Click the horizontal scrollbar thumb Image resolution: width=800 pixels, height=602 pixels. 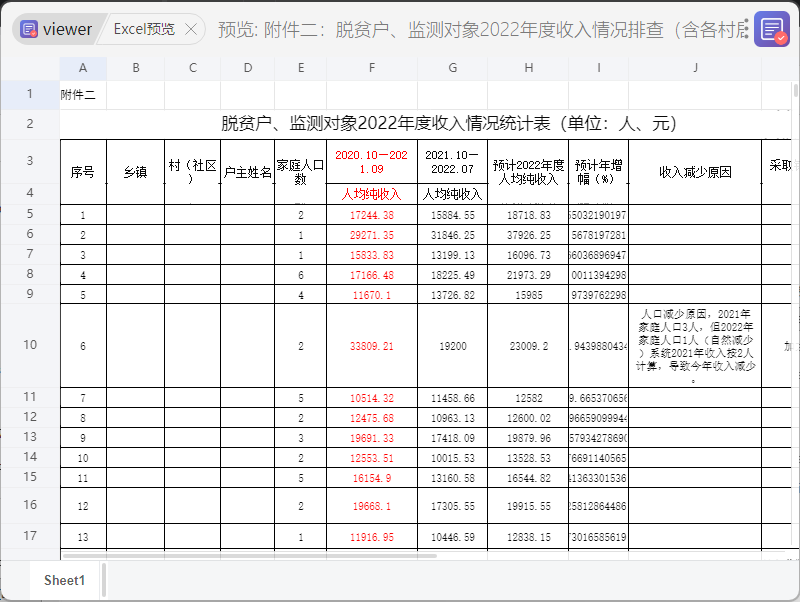click(x=249, y=556)
